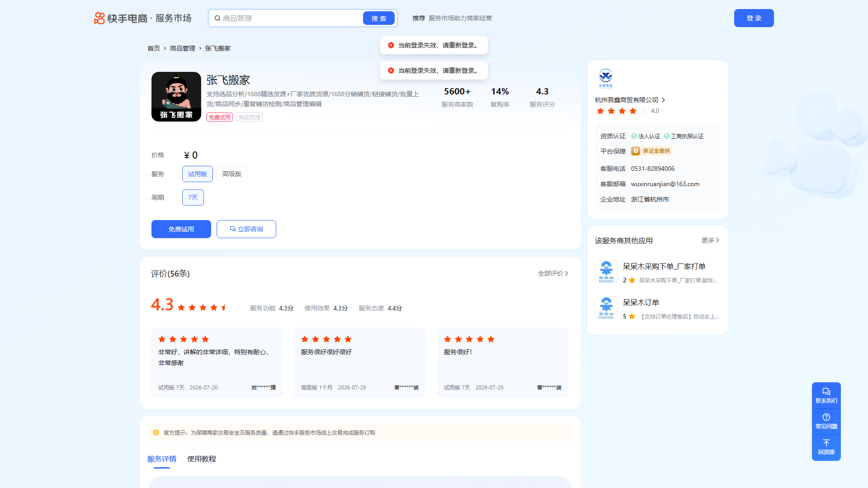Expand the company name chevron
The width and height of the screenshot is (868, 488).
[663, 100]
